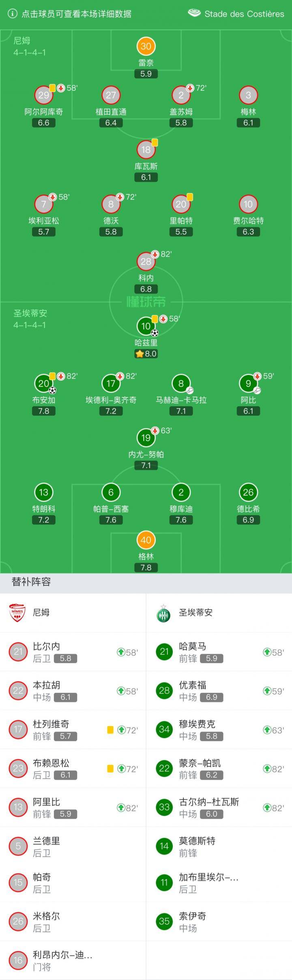Open Stade des Costières venue link
This screenshot has width=292, height=980.
[x=244, y=14]
